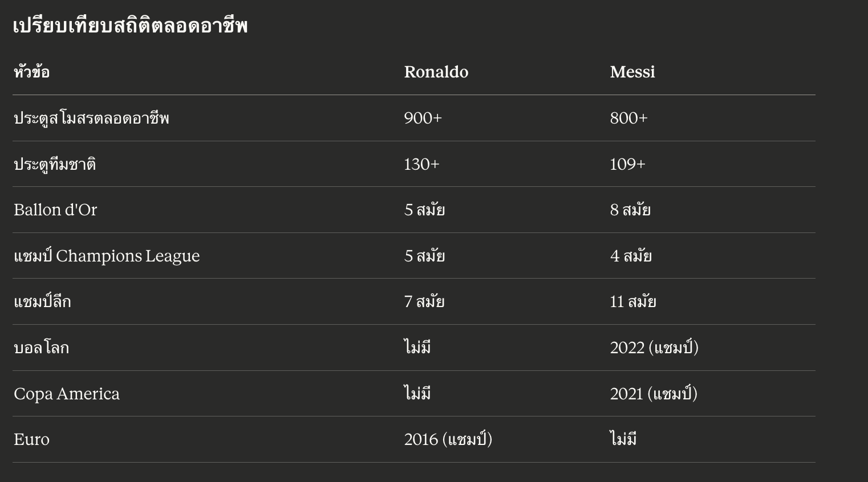Select Messi's "8 สมัย" Ballon d'Or cell

(x=630, y=210)
